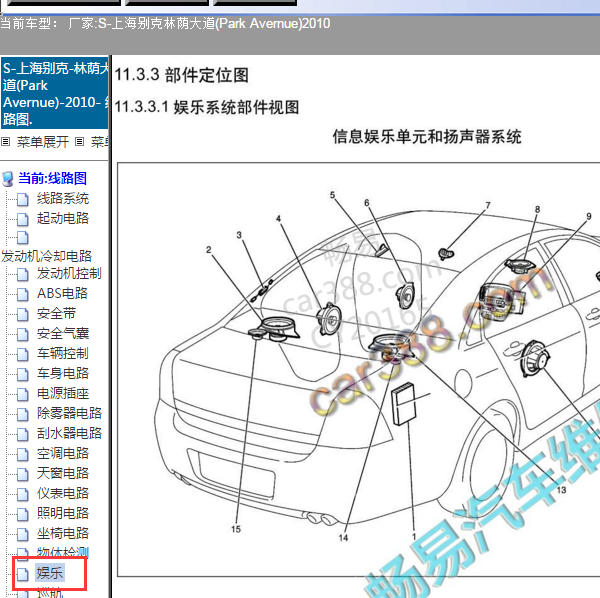
Task: Click the computer icon beside 当前:线路图
Action: click(x=8, y=179)
